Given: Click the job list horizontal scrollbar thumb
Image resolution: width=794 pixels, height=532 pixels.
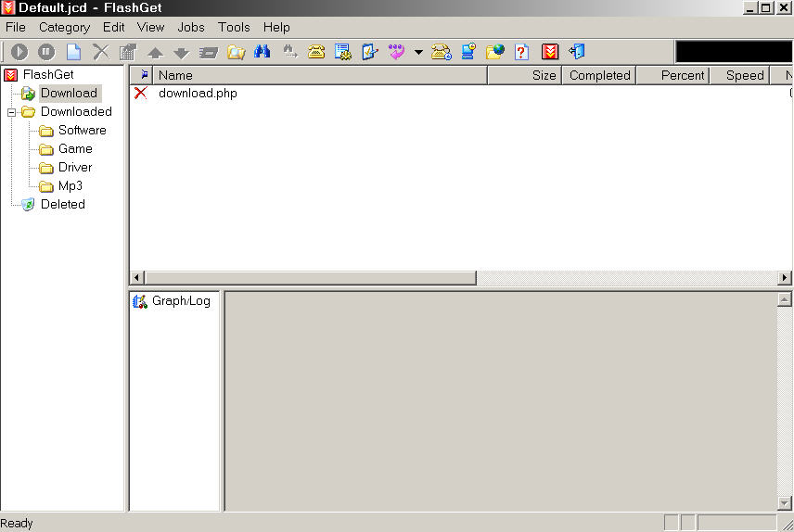Looking at the screenshot, I should [311, 277].
